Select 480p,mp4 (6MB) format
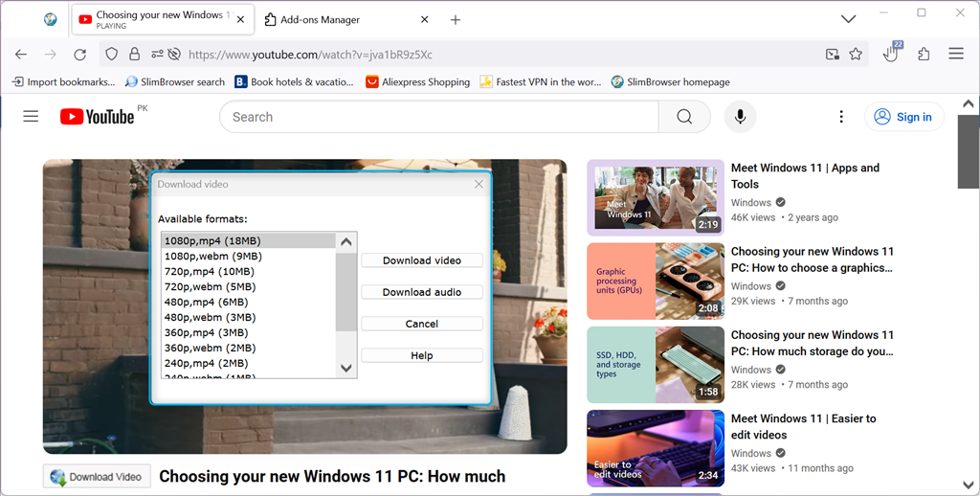Viewport: 980px width, 496px height. [x=249, y=303]
